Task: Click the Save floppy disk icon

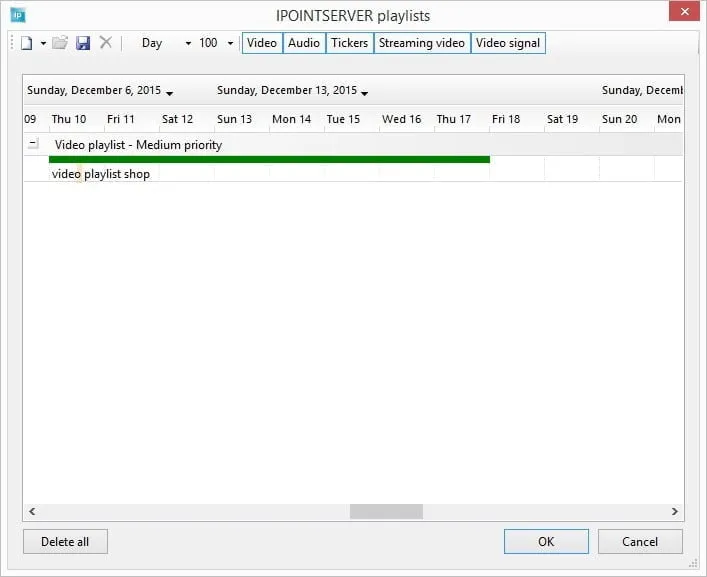Action: tap(83, 43)
